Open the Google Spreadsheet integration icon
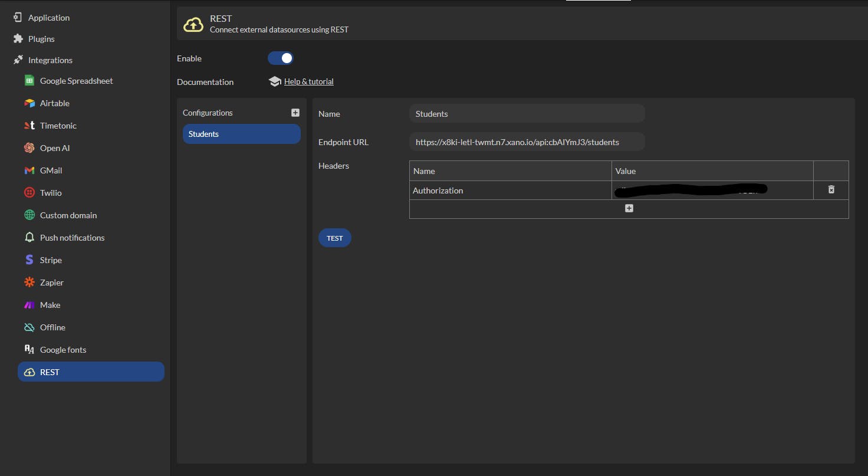The image size is (868, 476). [x=29, y=81]
